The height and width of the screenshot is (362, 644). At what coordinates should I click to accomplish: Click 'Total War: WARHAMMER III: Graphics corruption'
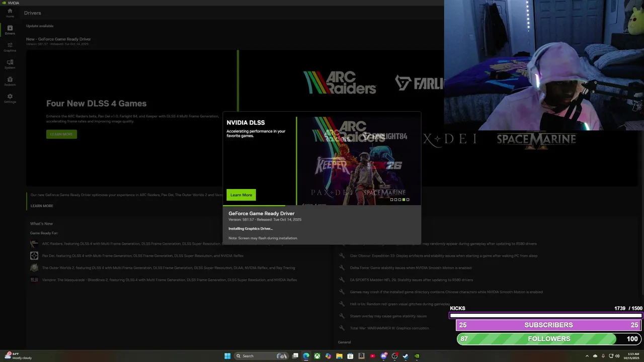[x=389, y=328]
